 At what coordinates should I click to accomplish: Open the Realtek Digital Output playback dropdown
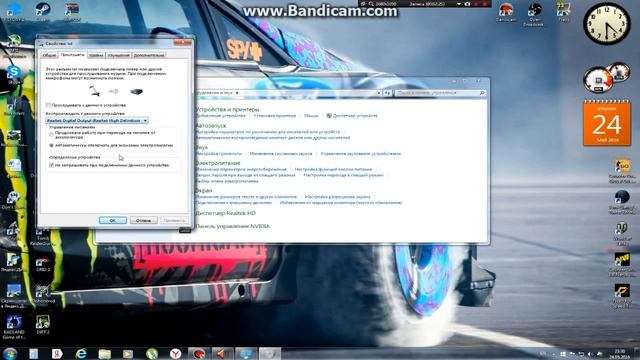pyautogui.click(x=97, y=121)
